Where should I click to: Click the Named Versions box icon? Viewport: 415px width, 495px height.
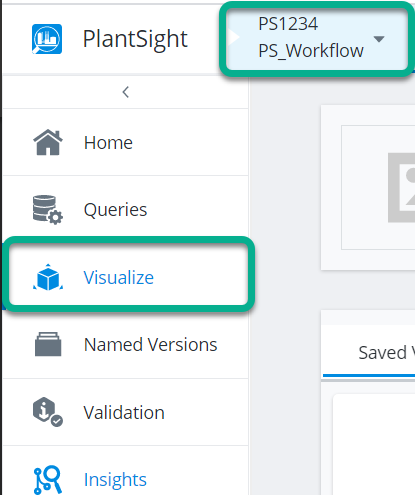48,344
